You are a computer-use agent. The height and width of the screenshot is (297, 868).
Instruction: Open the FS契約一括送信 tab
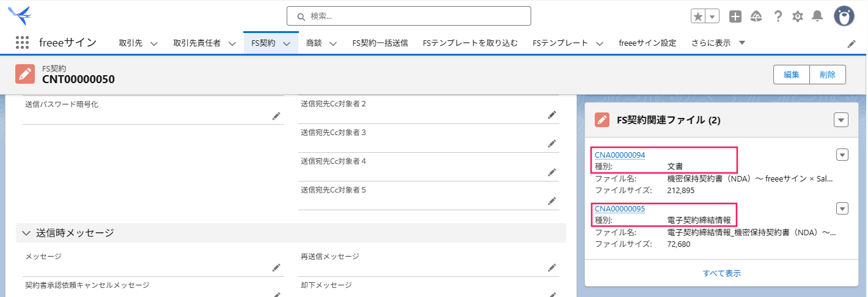pos(380,43)
